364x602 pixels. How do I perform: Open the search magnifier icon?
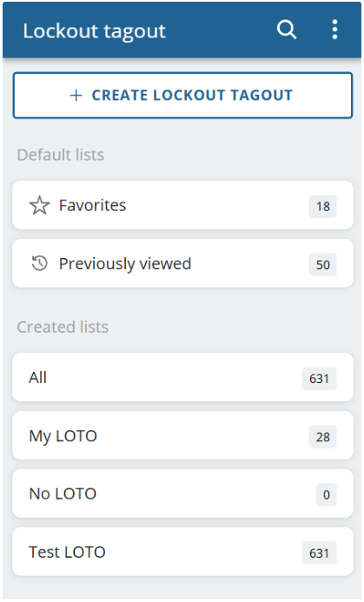(x=287, y=30)
